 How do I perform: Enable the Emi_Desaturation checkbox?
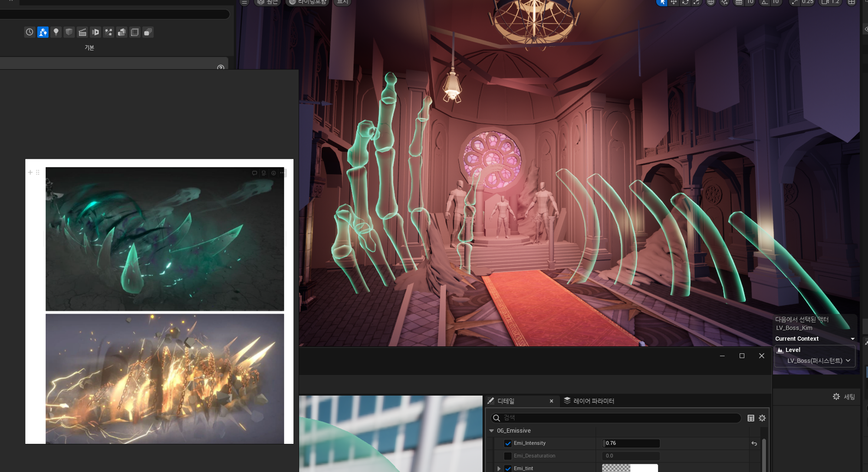[508, 456]
